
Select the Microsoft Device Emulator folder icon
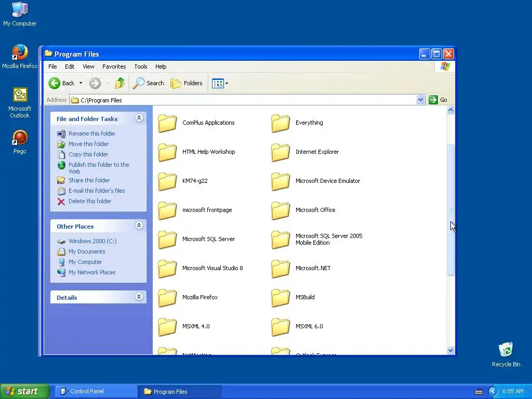[281, 181]
